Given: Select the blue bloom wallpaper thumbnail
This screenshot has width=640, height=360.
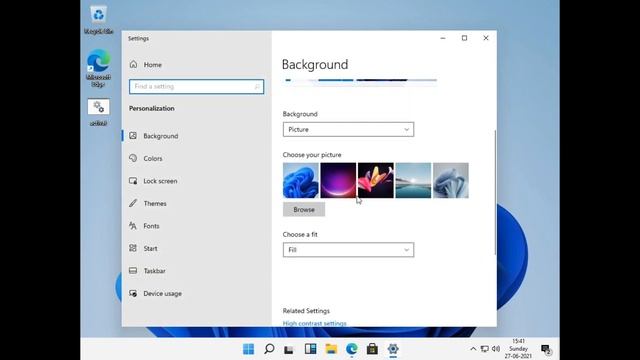Looking at the screenshot, I should pos(301,180).
